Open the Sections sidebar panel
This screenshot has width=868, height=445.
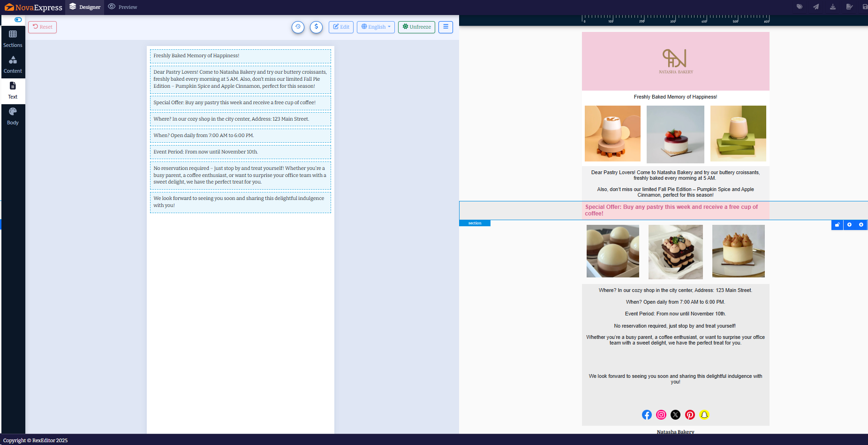point(13,38)
